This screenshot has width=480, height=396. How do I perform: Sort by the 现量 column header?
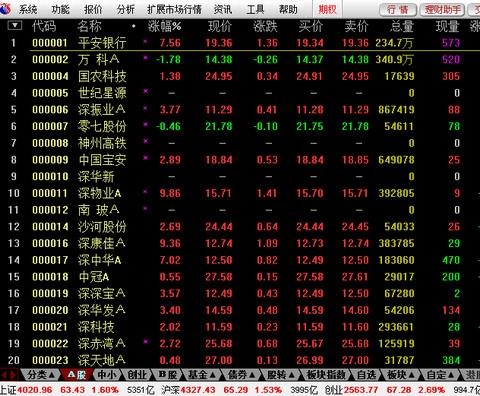tap(448, 26)
